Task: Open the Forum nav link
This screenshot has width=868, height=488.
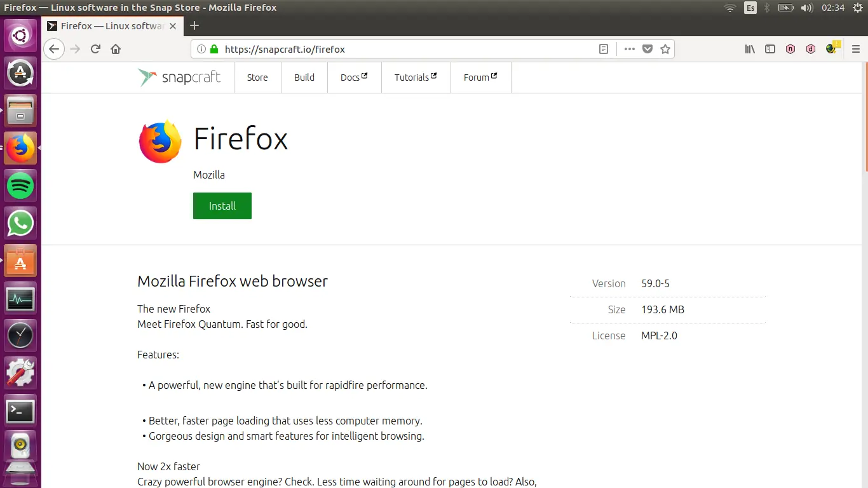Action: pos(480,78)
